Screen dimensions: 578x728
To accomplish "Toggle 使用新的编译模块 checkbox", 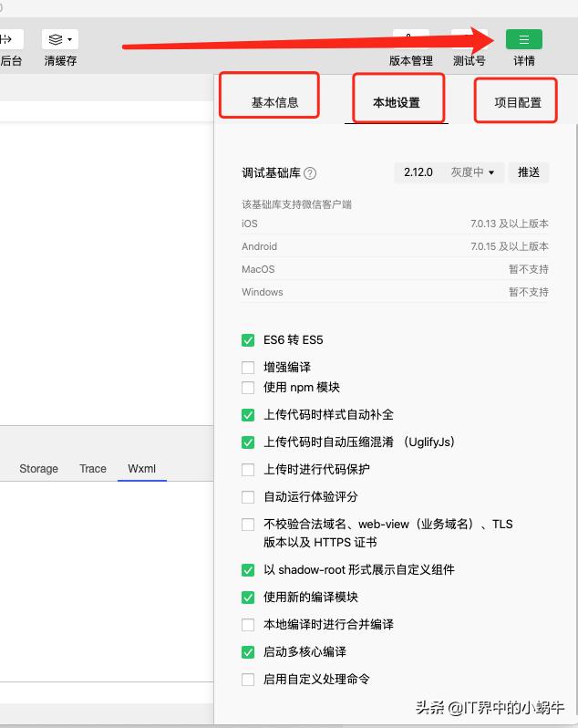I will click(x=248, y=597).
